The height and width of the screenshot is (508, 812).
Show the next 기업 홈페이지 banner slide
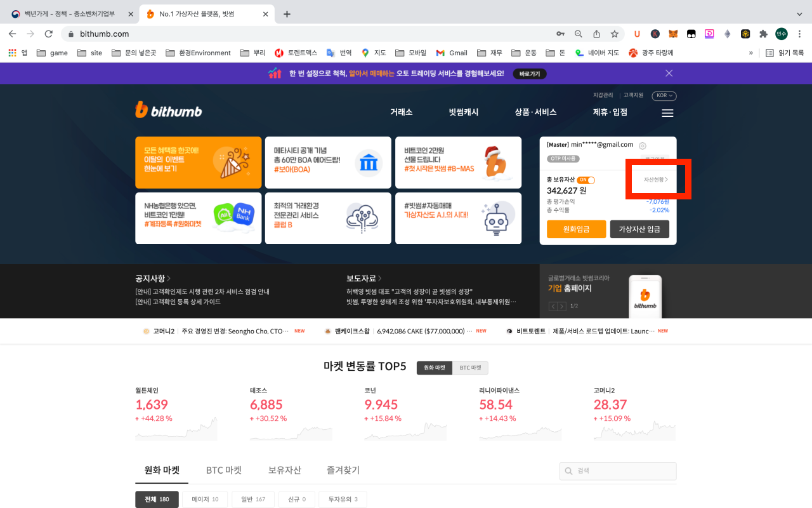point(561,306)
